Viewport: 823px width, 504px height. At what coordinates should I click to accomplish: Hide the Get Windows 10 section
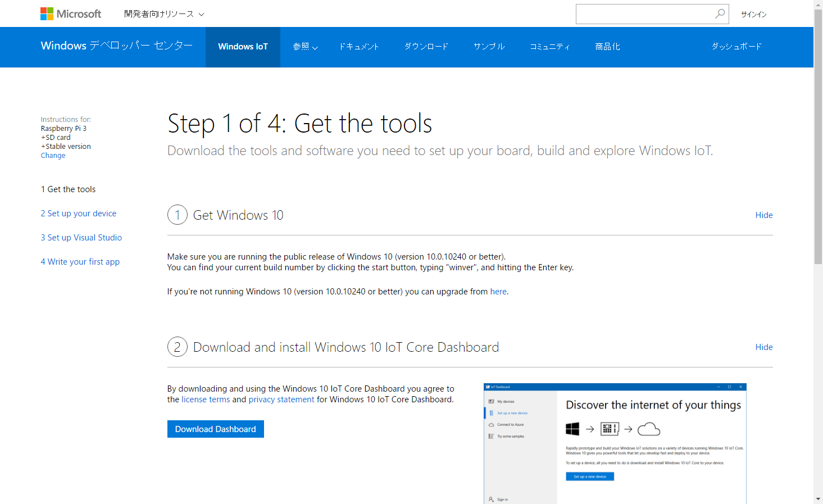764,215
